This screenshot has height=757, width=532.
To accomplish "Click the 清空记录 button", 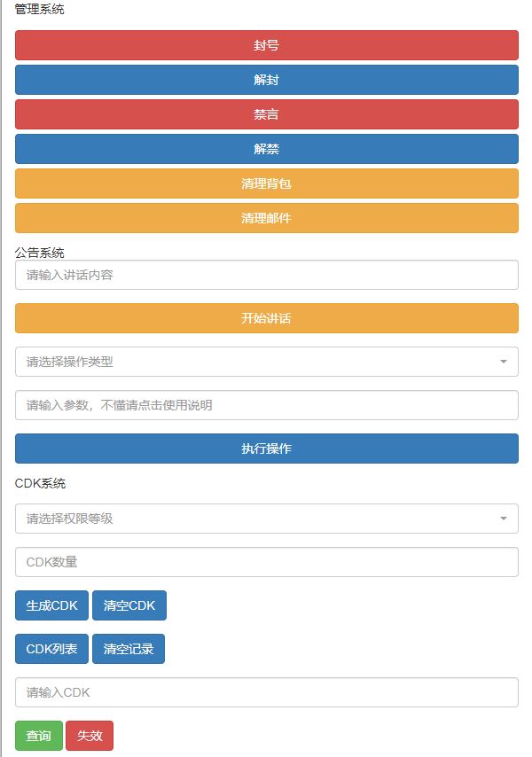I will (129, 649).
